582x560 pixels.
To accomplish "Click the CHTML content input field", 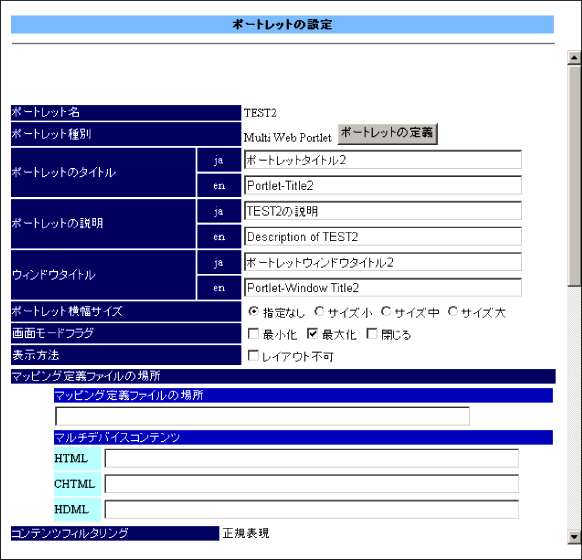I will coord(311,484).
